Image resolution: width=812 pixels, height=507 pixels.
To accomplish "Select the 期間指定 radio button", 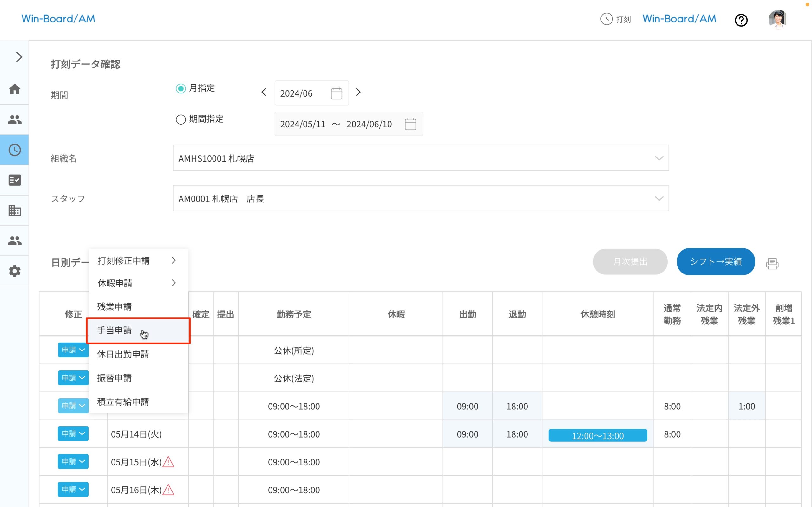I will point(181,119).
